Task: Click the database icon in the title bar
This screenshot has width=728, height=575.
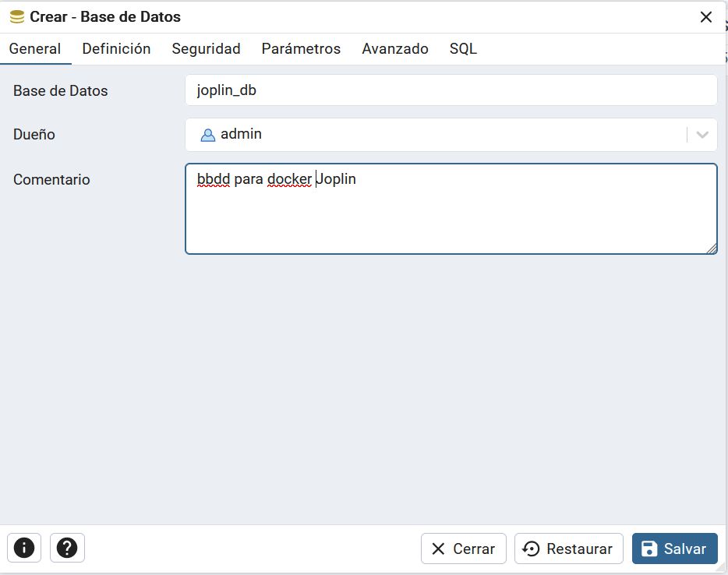Action: (17, 16)
